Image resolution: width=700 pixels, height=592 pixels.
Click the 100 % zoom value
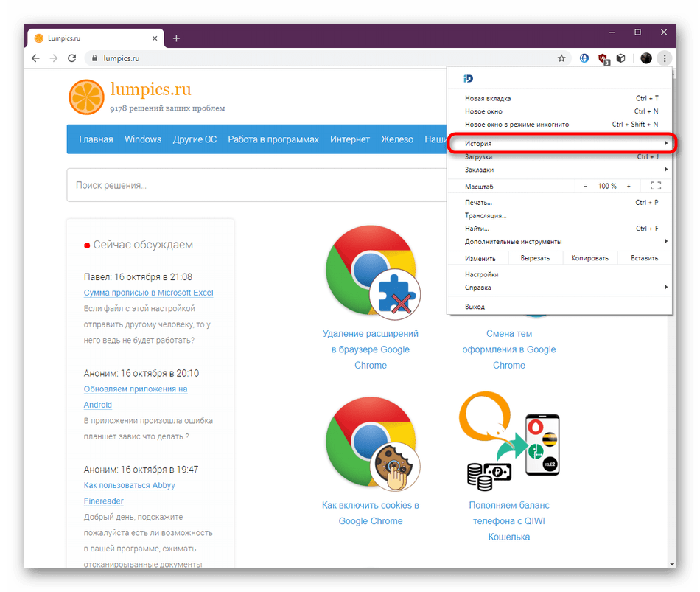607,186
